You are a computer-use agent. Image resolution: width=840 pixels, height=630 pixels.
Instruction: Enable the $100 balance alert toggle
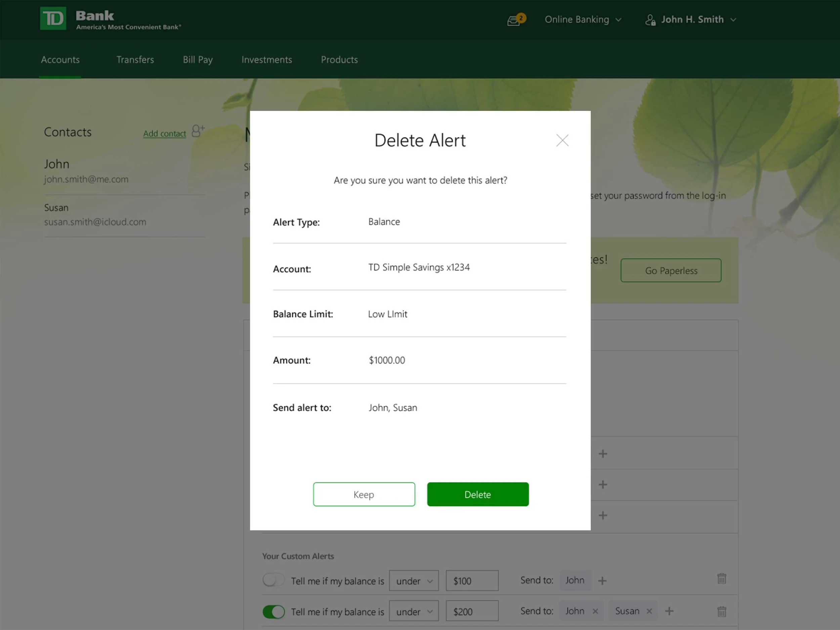tap(274, 580)
